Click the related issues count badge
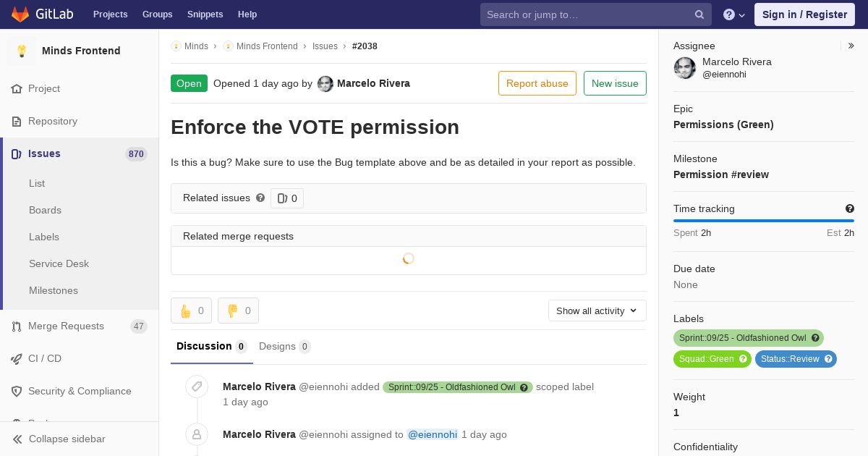The width and height of the screenshot is (868, 456). [x=287, y=198]
